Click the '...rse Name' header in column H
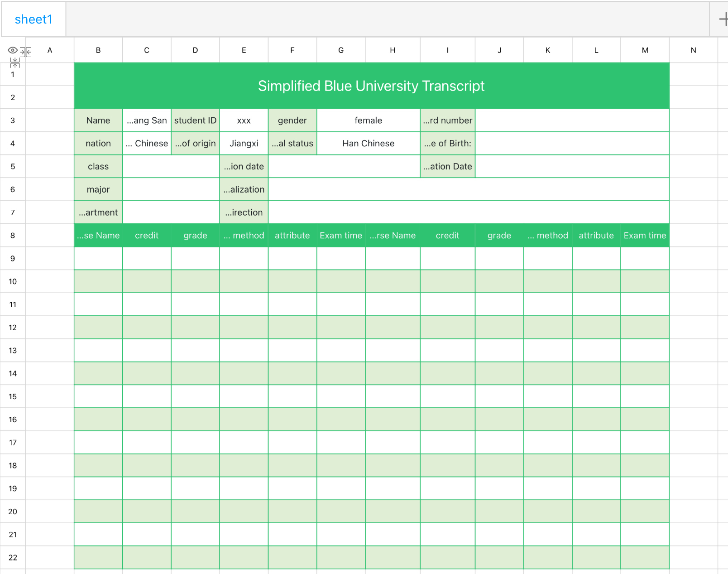 (393, 236)
